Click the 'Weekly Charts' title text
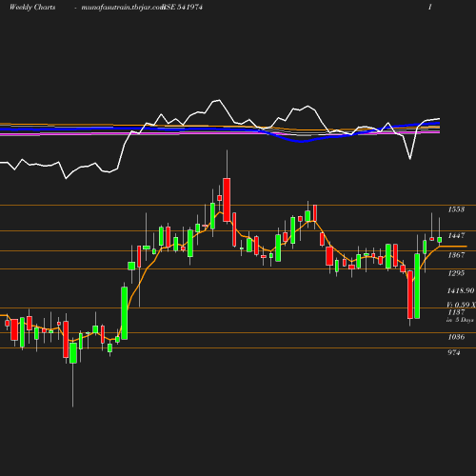 [x=32, y=8]
